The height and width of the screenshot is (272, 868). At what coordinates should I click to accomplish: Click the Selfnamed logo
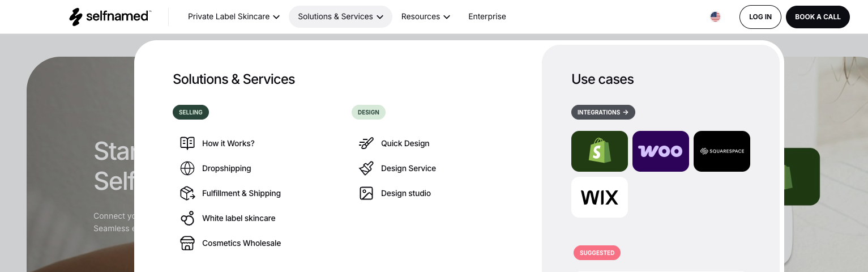click(x=109, y=17)
